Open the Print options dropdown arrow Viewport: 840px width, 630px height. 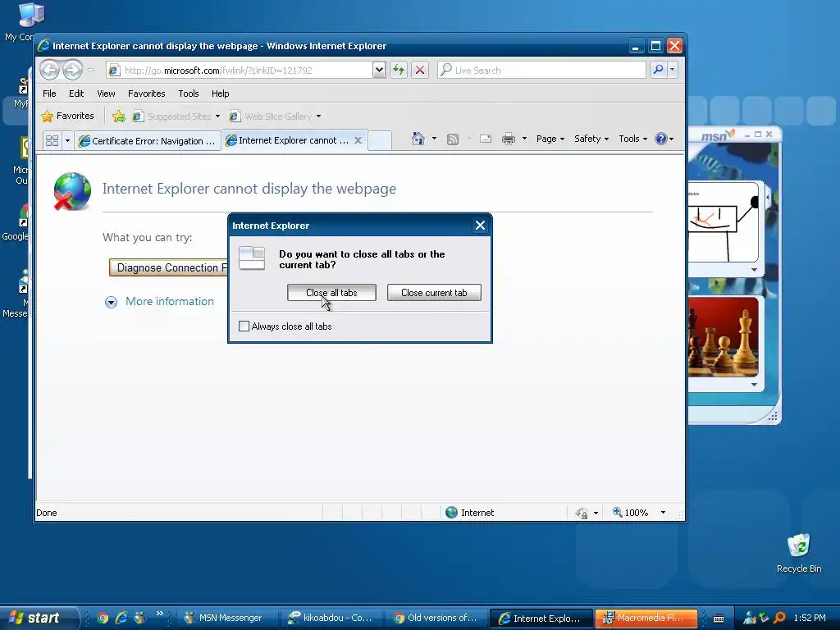tap(524, 139)
